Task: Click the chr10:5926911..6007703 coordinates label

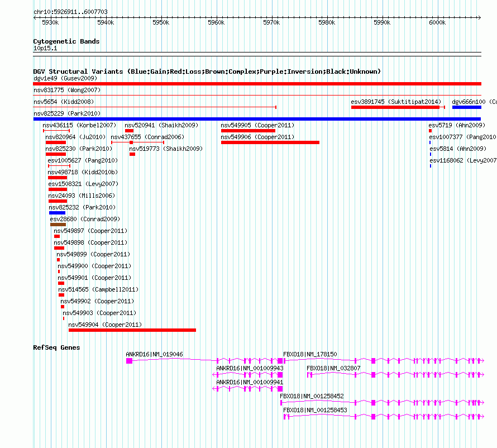Action: pyautogui.click(x=70, y=12)
